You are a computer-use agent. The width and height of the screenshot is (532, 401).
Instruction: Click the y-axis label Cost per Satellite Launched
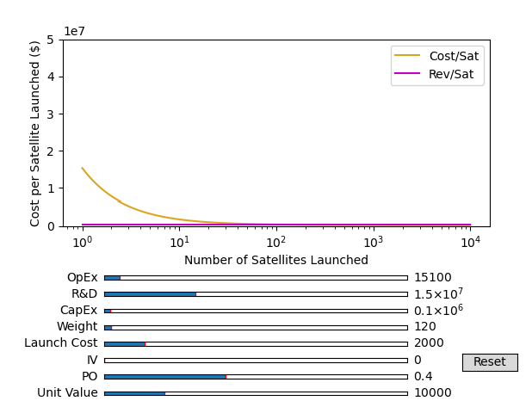(x=35, y=133)
